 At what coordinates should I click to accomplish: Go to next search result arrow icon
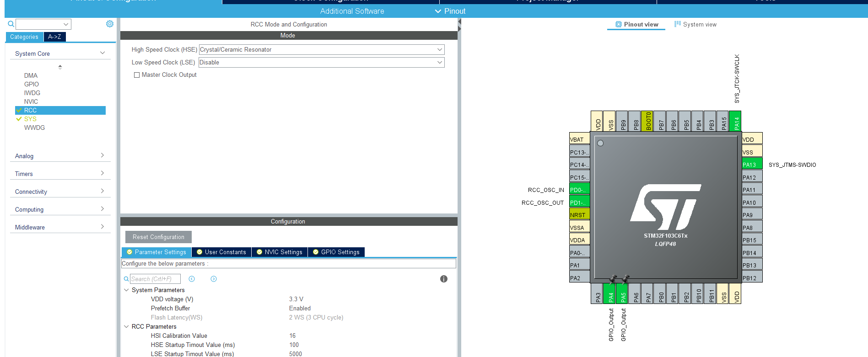coord(214,279)
